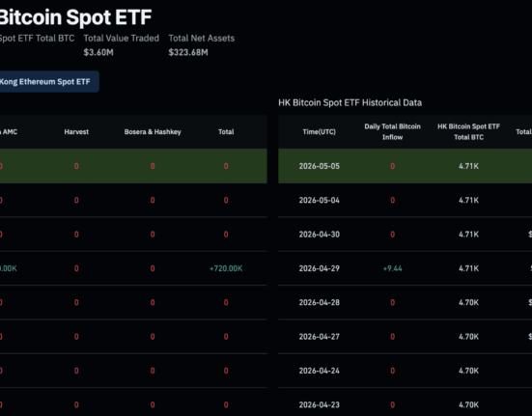Click the Total column header in left table
This screenshot has height=416, width=532.
(226, 132)
